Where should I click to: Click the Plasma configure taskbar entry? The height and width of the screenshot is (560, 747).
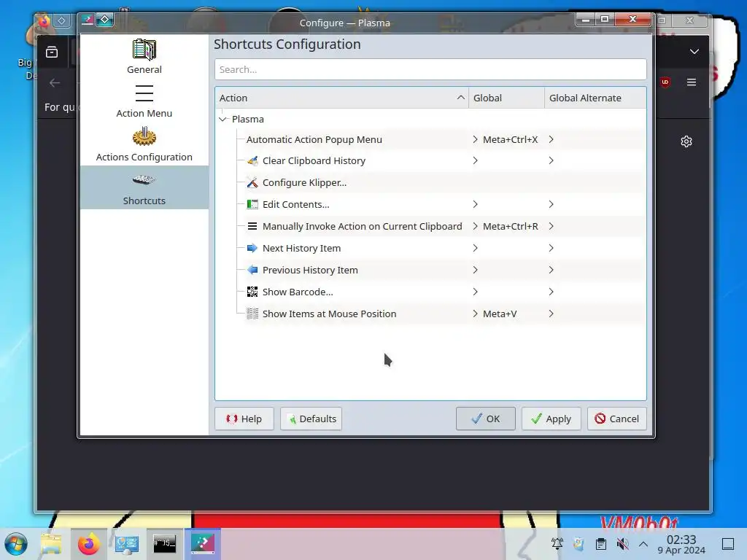tap(203, 544)
